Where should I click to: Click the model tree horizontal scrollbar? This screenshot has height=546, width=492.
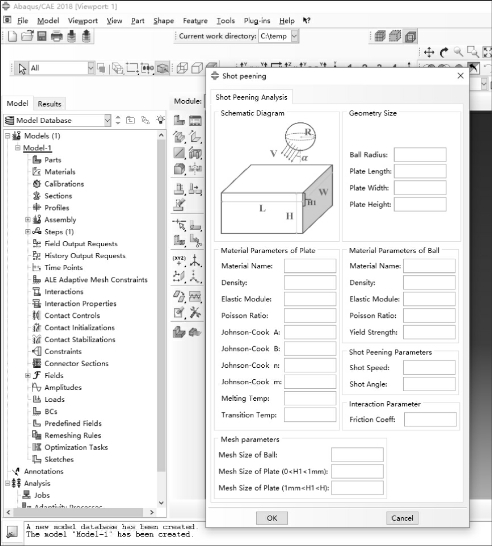click(x=78, y=512)
